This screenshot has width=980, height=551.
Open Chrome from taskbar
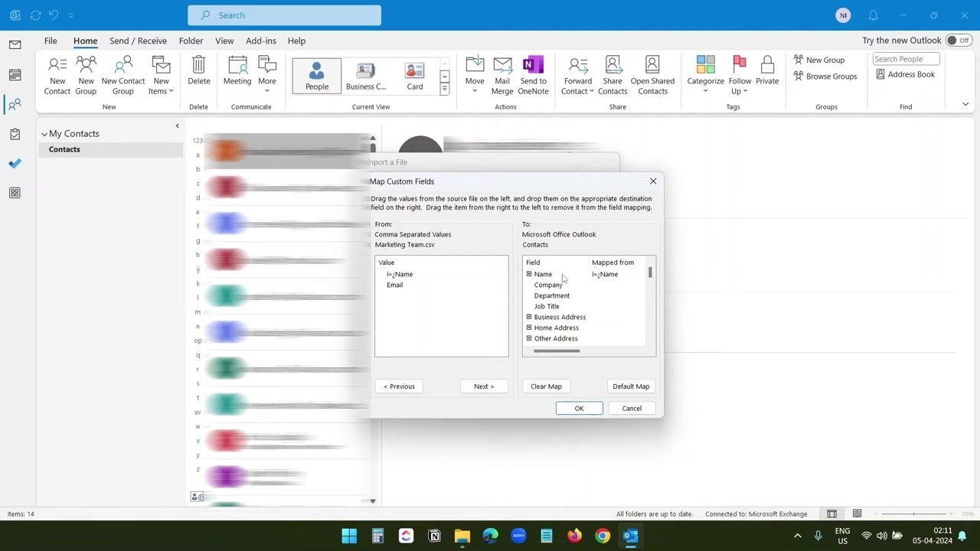(603, 536)
